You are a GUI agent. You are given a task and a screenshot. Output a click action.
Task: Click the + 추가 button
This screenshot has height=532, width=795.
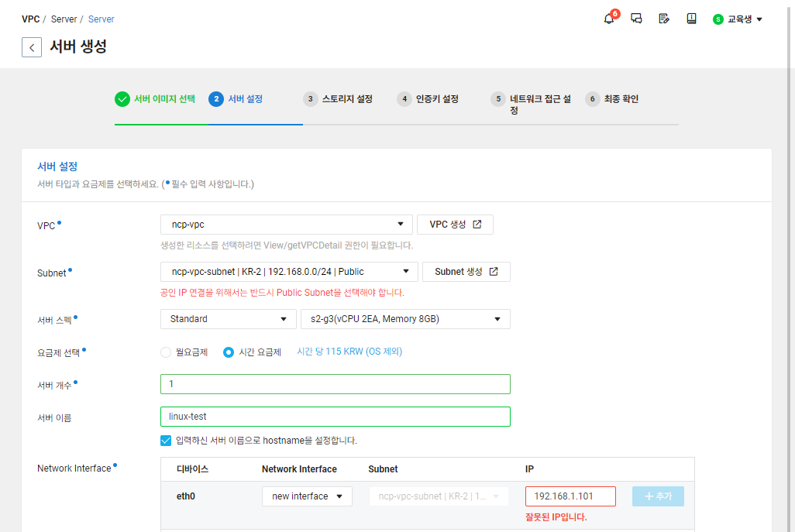tap(658, 496)
